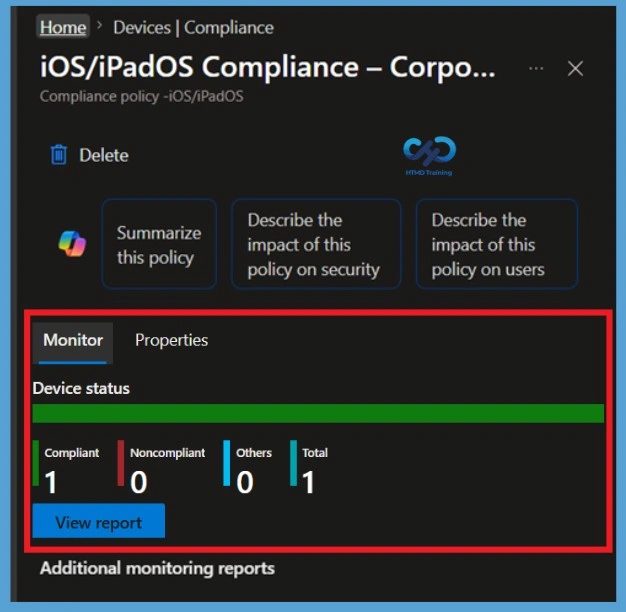This screenshot has height=612, width=626.
Task: Click the policy title iOS/iPadOS Compliance
Action: (x=267, y=67)
